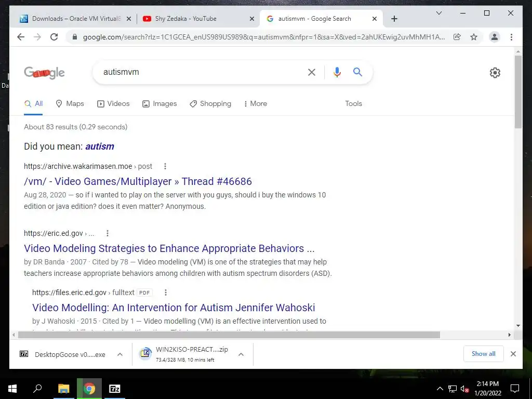Open the Chrome profile avatar
The height and width of the screenshot is (399, 532).
(x=495, y=37)
